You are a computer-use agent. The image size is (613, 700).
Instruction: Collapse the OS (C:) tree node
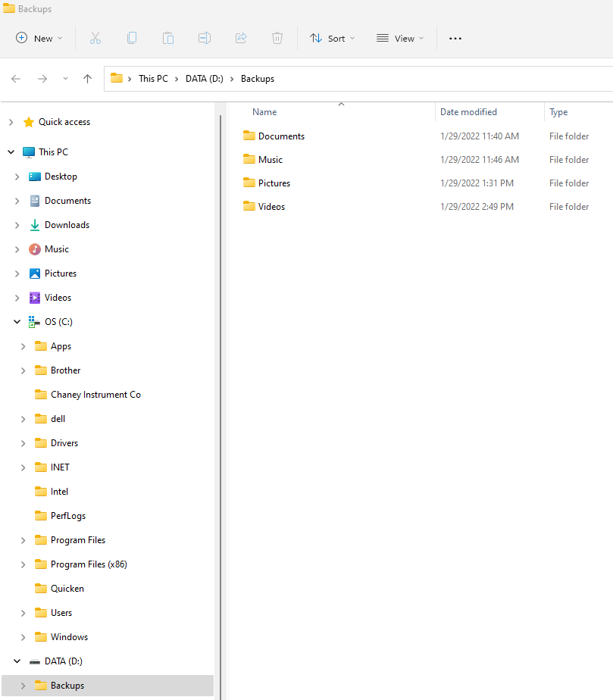17,322
